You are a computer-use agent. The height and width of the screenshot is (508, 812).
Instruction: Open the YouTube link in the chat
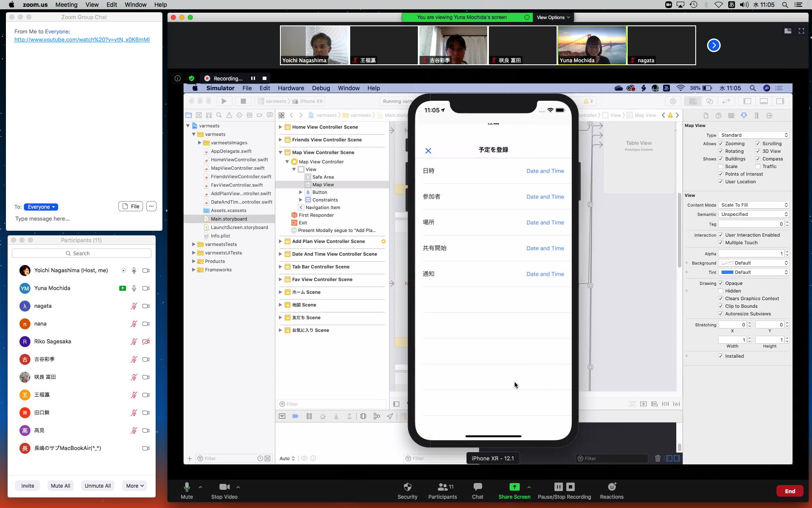click(82, 39)
